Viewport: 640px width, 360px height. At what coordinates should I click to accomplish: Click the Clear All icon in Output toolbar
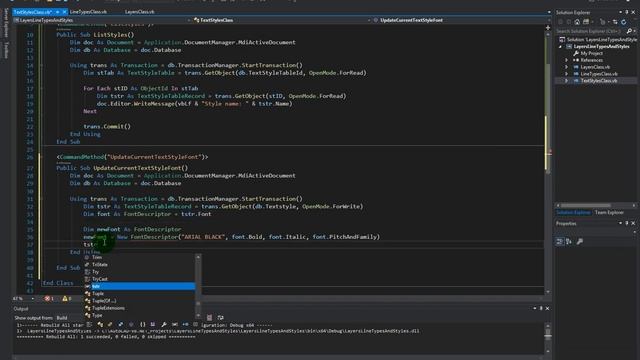point(209,318)
